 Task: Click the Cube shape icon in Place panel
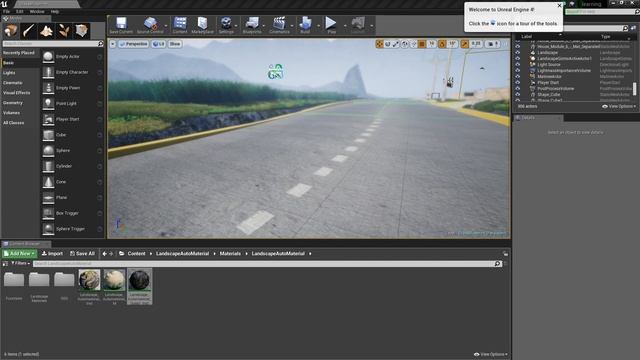(x=48, y=135)
